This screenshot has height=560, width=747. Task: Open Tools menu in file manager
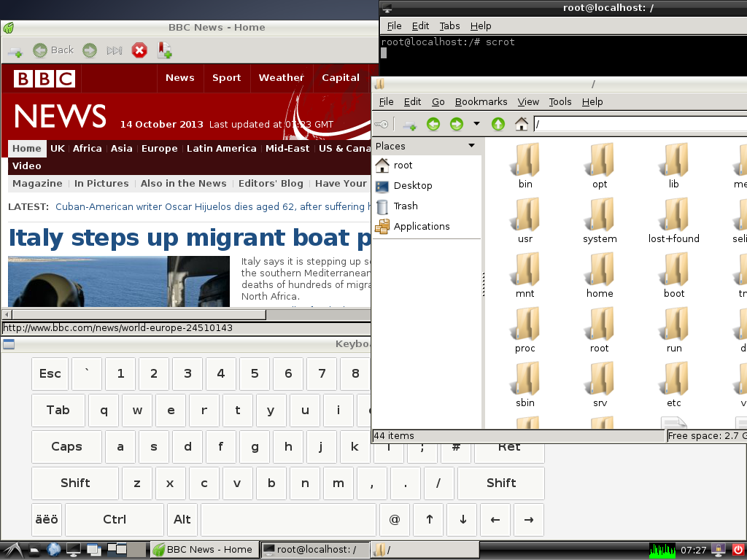[560, 101]
